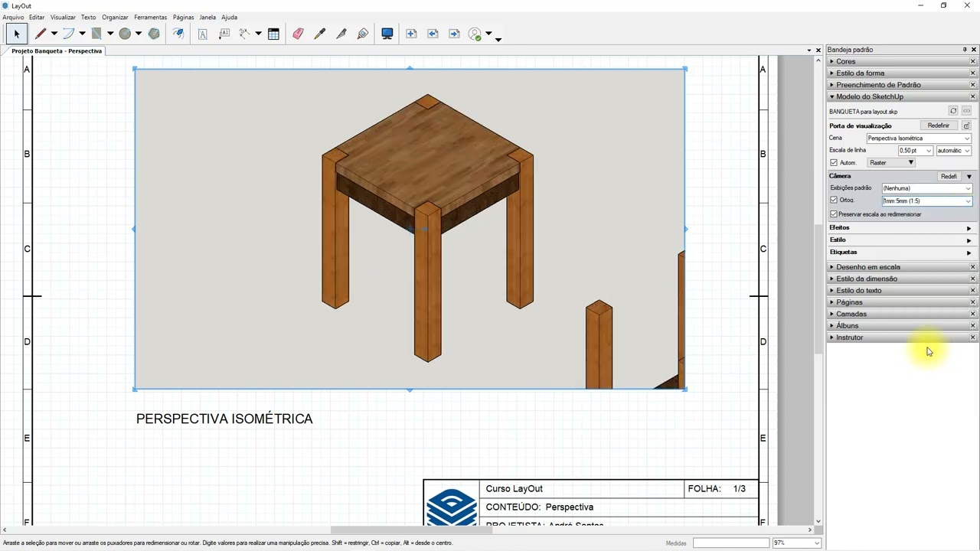Image resolution: width=980 pixels, height=551 pixels.
Task: Select the Split knife tool
Action: [341, 34]
